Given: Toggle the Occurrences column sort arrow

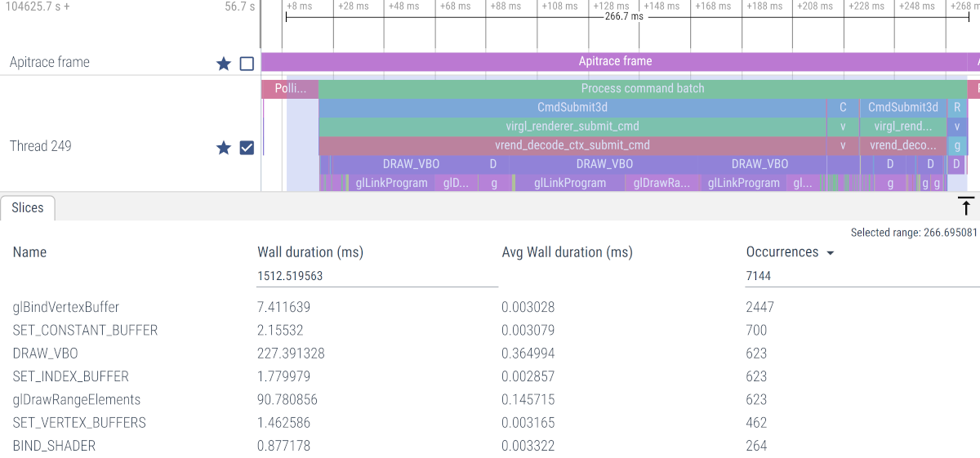Looking at the screenshot, I should 831,253.
